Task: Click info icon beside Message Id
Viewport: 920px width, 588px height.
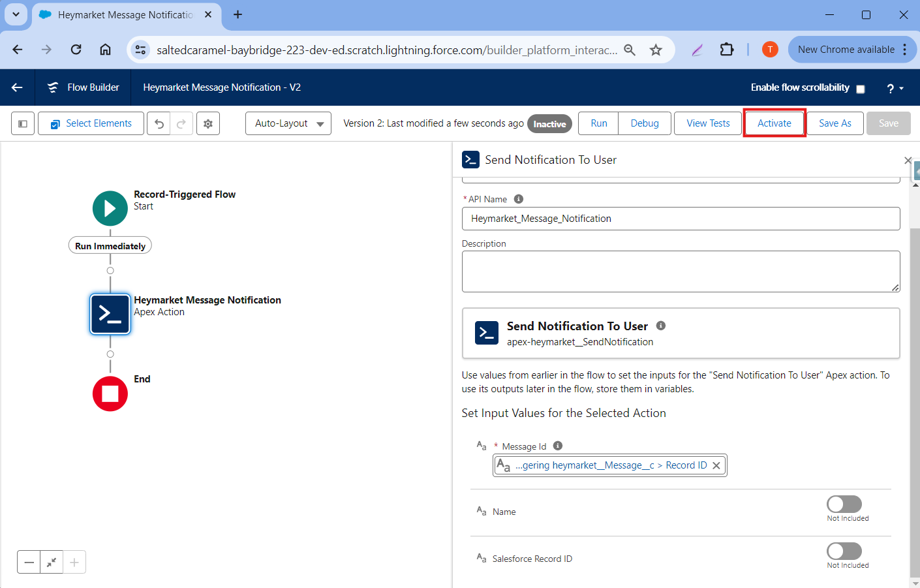Action: (x=558, y=446)
